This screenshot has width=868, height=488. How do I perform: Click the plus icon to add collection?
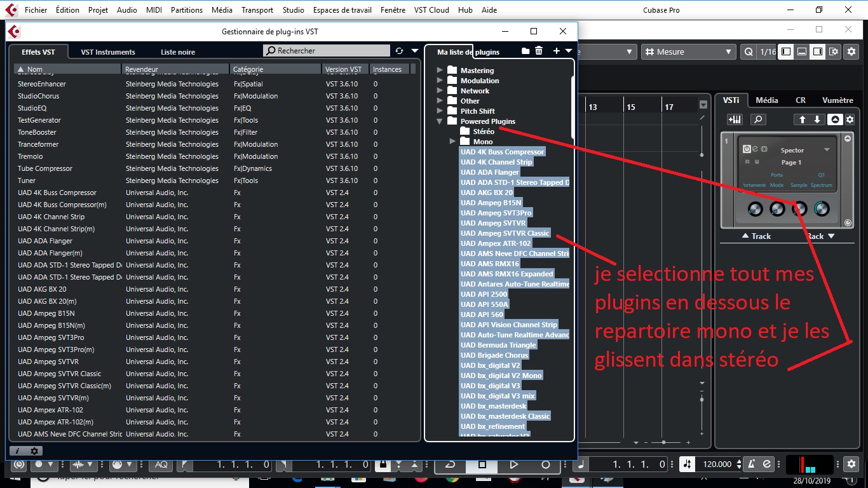click(557, 51)
